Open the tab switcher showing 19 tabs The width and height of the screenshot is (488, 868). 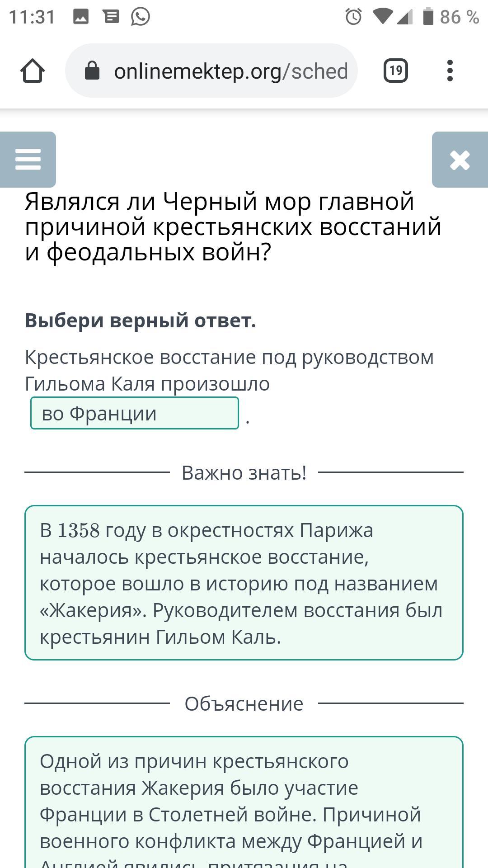pos(396,71)
